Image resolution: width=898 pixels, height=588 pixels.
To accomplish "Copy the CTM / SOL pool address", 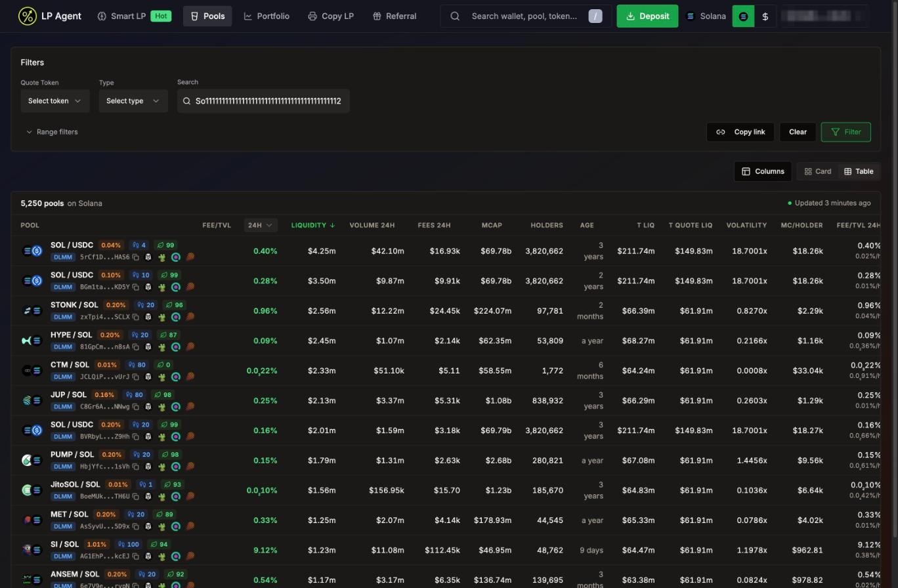I will click(136, 377).
